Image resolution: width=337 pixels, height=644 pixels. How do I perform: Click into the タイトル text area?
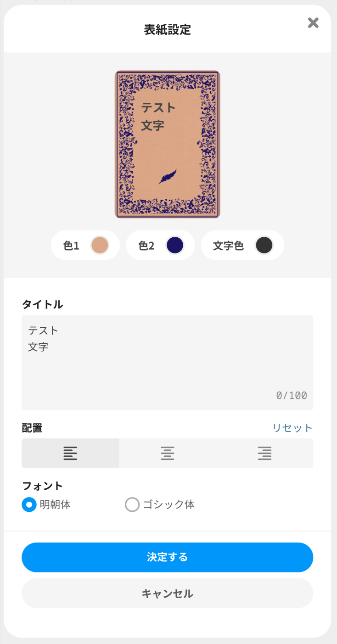click(x=167, y=363)
